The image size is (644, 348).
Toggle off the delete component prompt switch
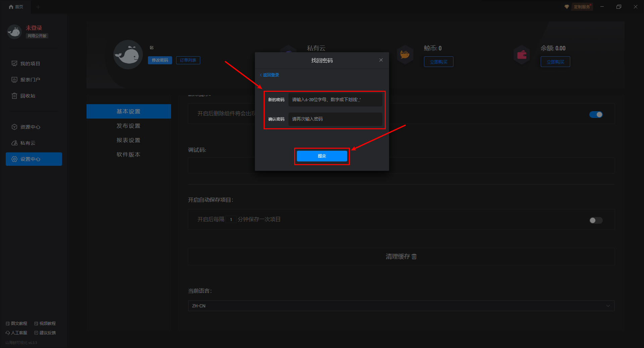tap(596, 115)
